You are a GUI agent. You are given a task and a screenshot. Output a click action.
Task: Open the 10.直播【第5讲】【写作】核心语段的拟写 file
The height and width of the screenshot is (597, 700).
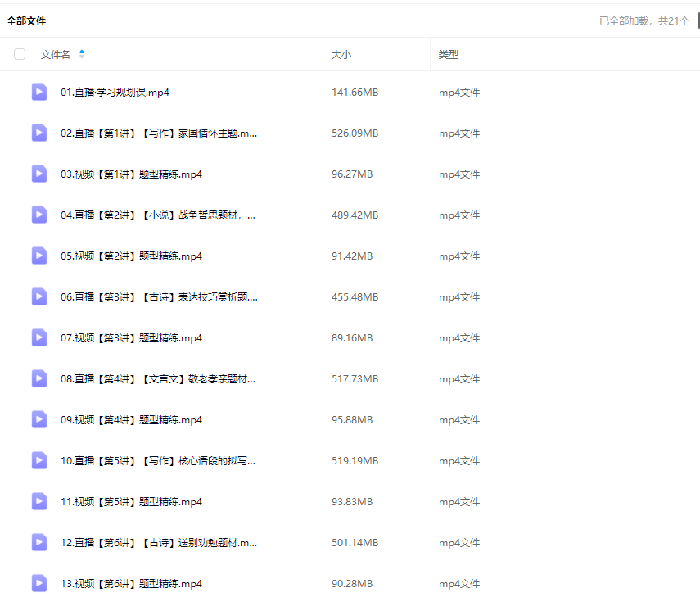(158, 461)
